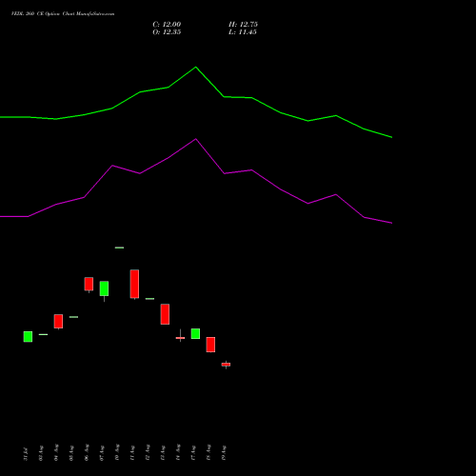
Task: Select the 19 Aug date label
Action: (224, 453)
